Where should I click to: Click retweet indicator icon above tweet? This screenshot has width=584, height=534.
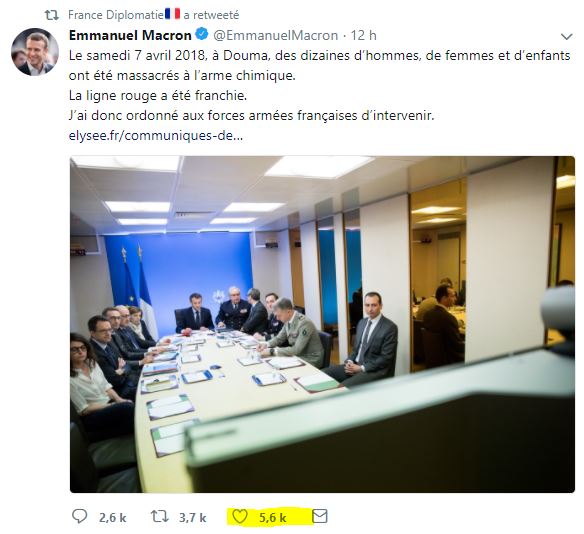pos(52,15)
